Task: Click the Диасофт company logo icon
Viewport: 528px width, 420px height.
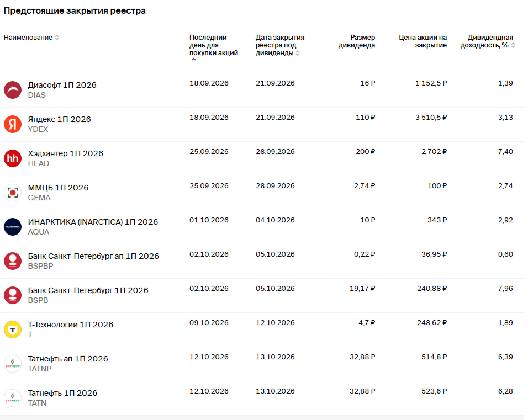Action: click(13, 90)
